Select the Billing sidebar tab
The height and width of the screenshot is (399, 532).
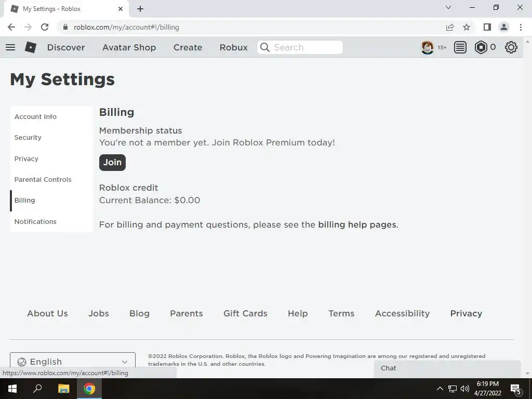24,201
